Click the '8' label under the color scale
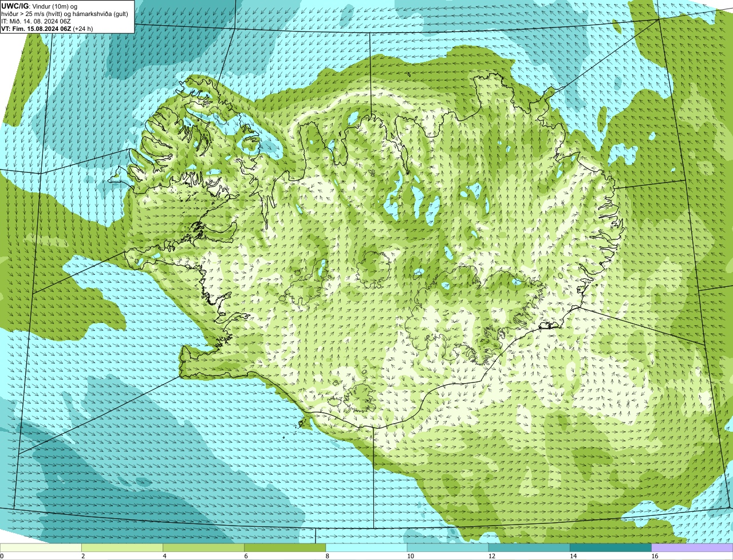733x560 pixels. (327, 556)
